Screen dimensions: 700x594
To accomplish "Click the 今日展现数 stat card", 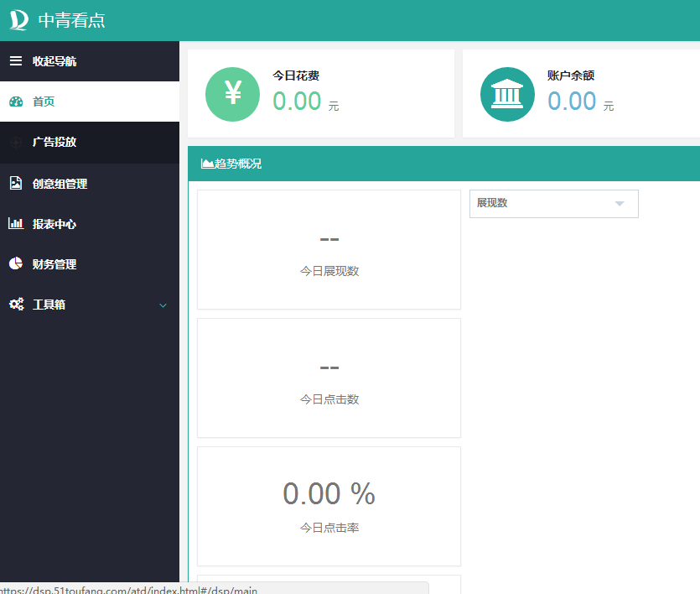I will point(328,250).
